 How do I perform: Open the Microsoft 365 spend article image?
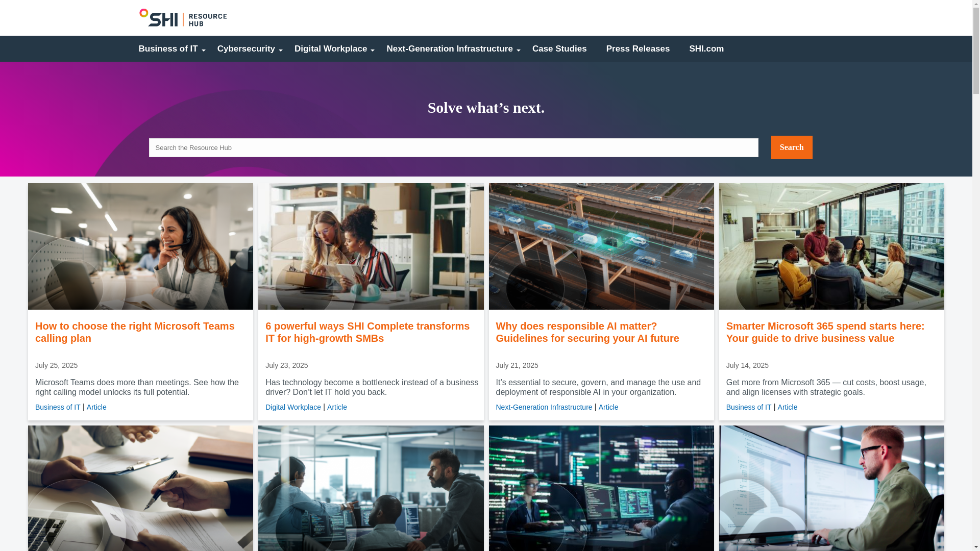click(x=831, y=246)
